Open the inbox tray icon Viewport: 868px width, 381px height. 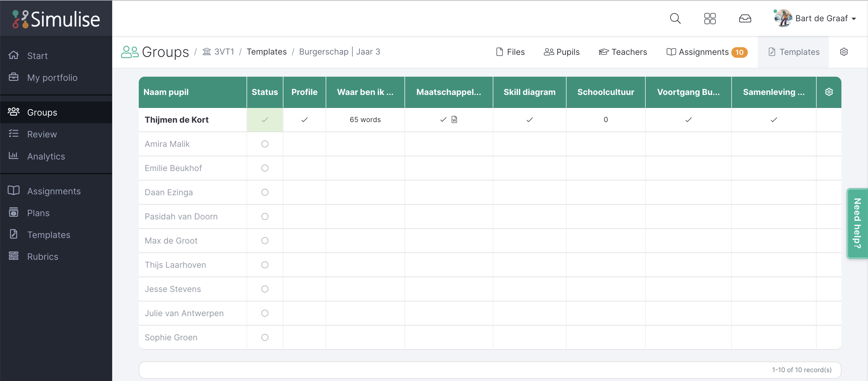(x=745, y=18)
